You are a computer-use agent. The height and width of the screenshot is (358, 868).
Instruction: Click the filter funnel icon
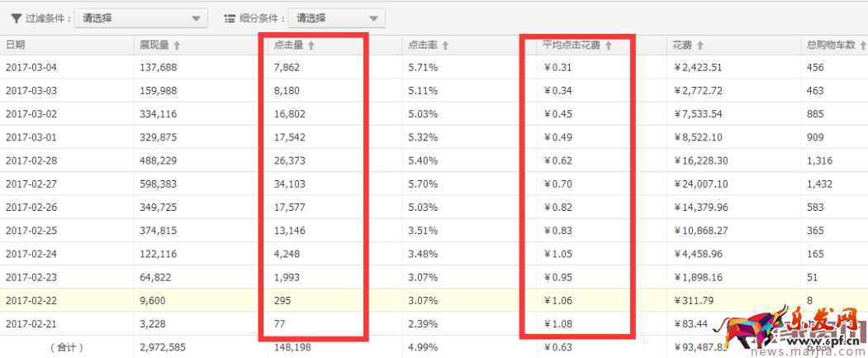click(x=16, y=18)
